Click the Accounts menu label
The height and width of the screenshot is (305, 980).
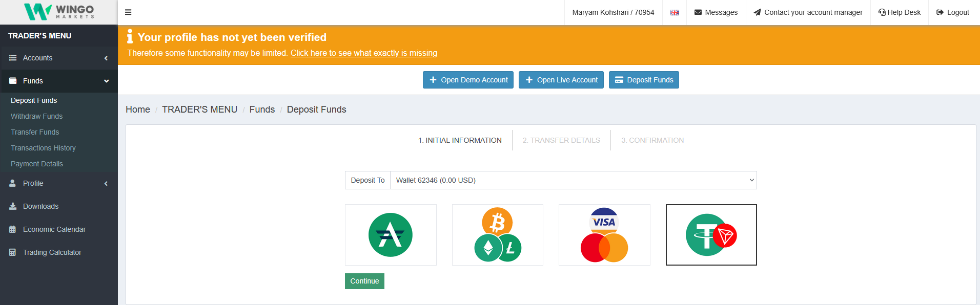(x=37, y=58)
